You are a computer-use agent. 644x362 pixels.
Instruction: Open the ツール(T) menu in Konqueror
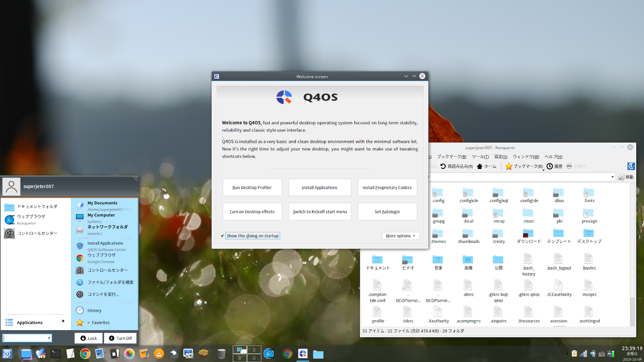(x=480, y=156)
